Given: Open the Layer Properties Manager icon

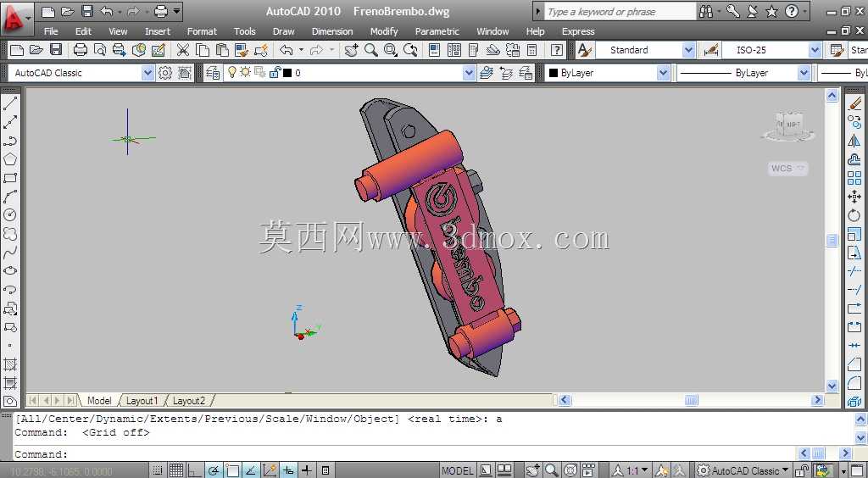Looking at the screenshot, I should point(213,73).
